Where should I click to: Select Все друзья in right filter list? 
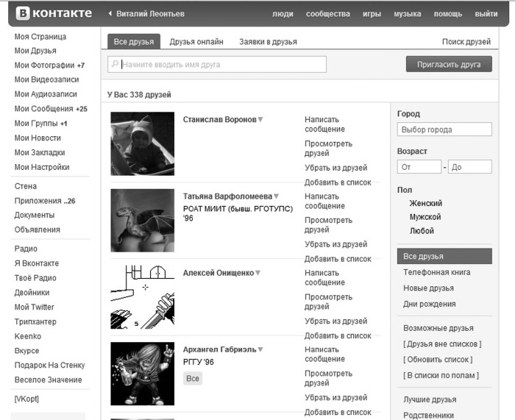click(444, 256)
